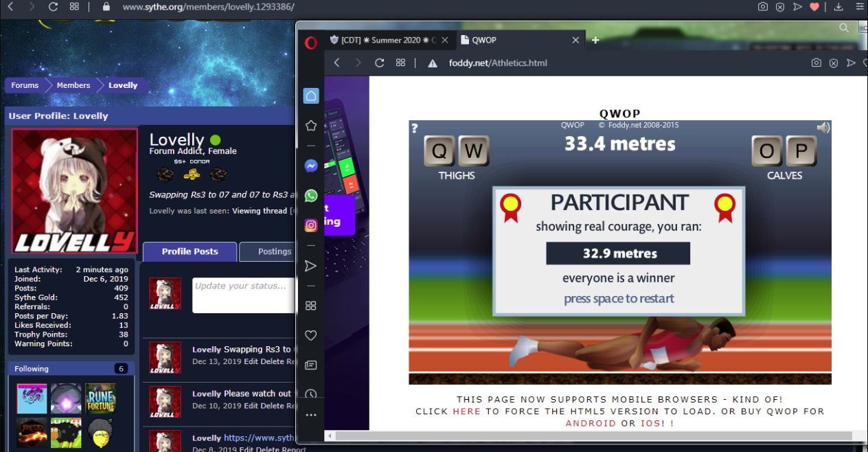The height and width of the screenshot is (452, 868).
Task: Click the Following count badge 6
Action: coord(122,369)
